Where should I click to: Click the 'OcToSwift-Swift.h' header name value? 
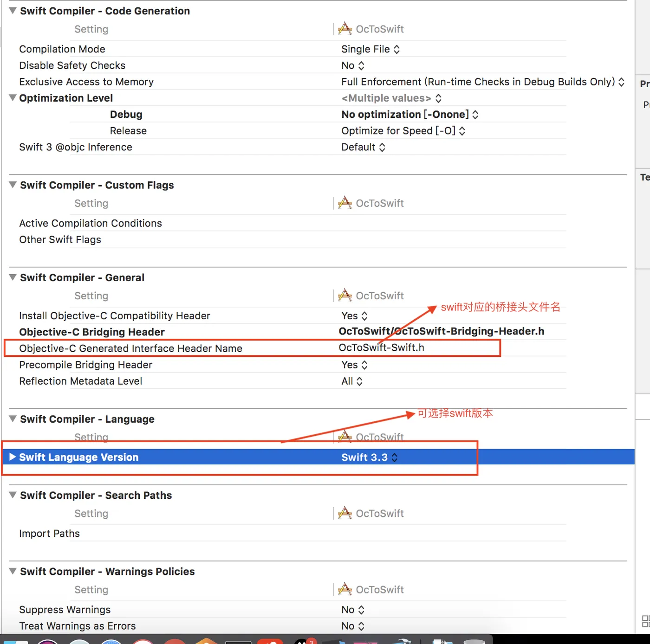382,348
